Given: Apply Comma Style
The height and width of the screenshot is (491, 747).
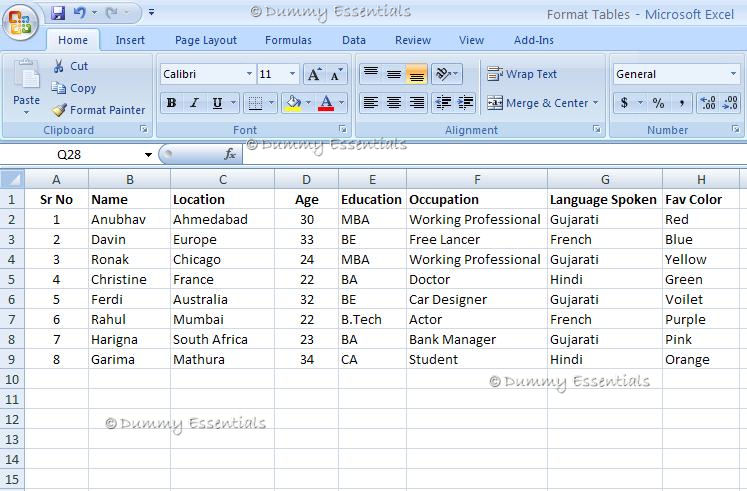Looking at the screenshot, I should point(682,103).
